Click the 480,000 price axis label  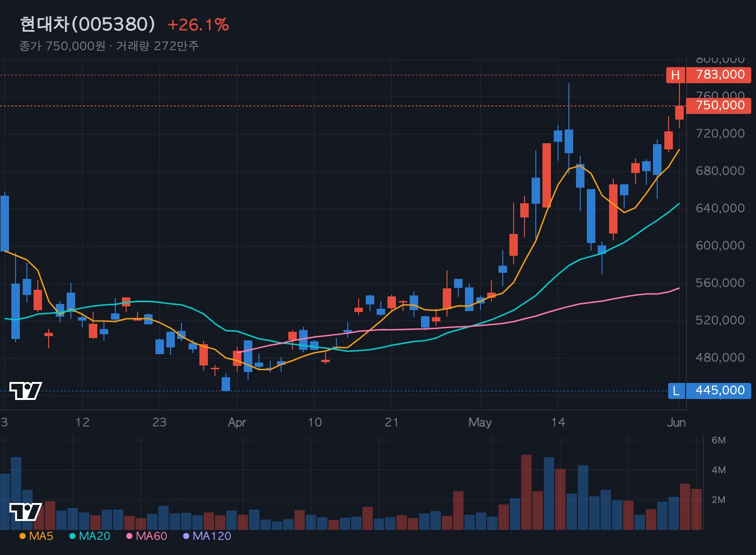pos(720,357)
